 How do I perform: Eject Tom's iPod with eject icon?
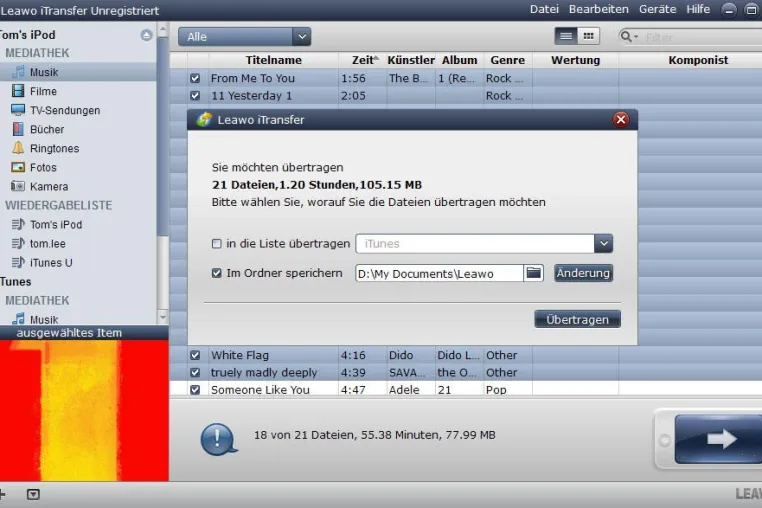pos(146,35)
